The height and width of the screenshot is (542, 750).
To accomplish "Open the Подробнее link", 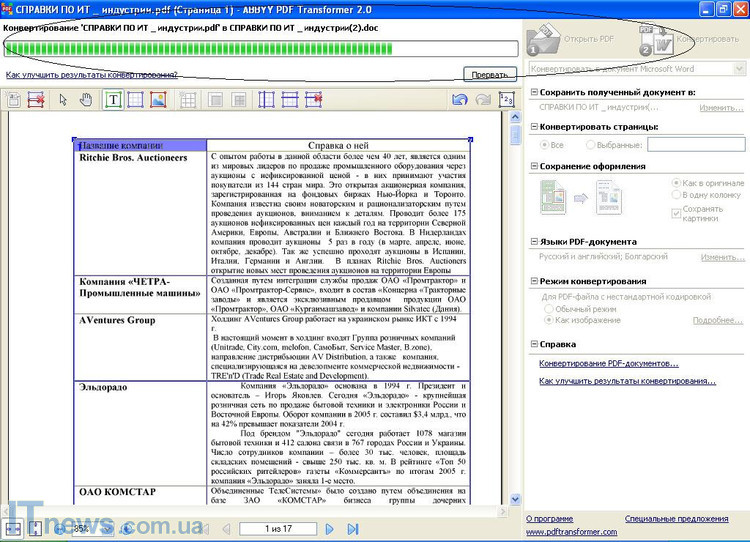I will tap(717, 321).
